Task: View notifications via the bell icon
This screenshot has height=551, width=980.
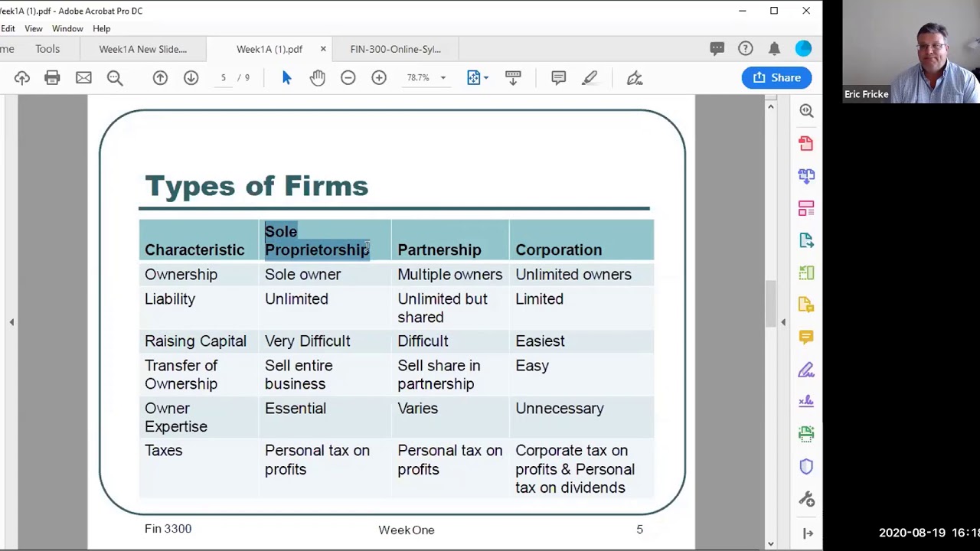Action: [774, 49]
